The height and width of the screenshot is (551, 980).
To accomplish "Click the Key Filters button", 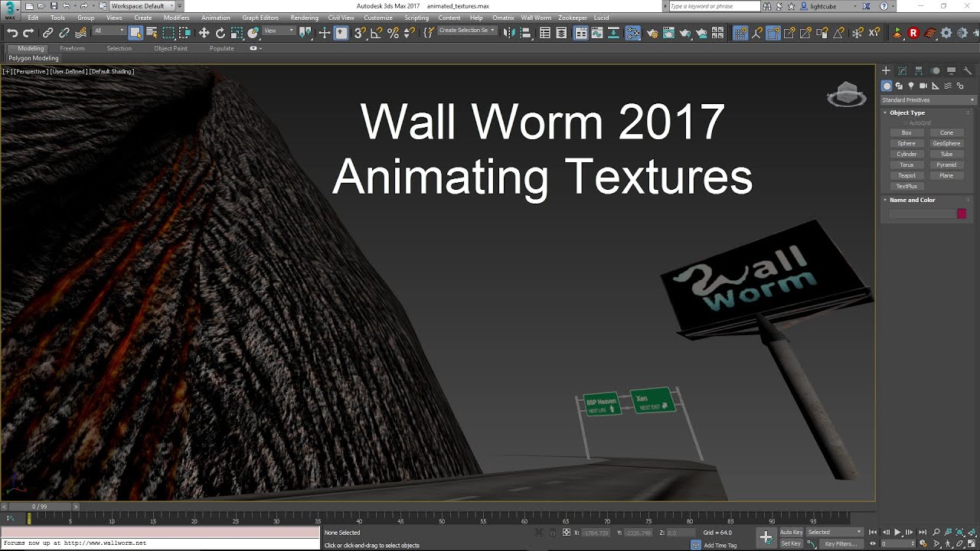I will pos(841,543).
